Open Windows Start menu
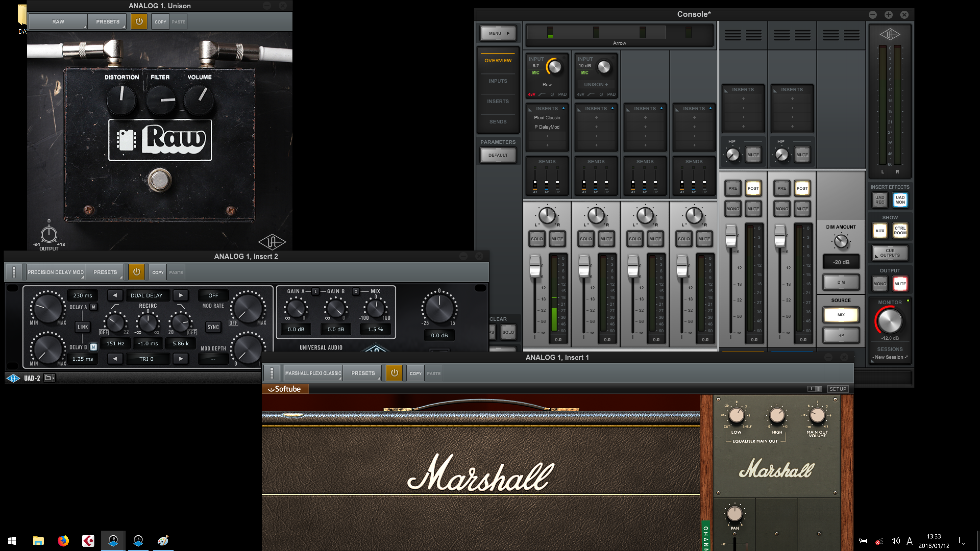Screen dimensions: 980x551 click(12, 540)
